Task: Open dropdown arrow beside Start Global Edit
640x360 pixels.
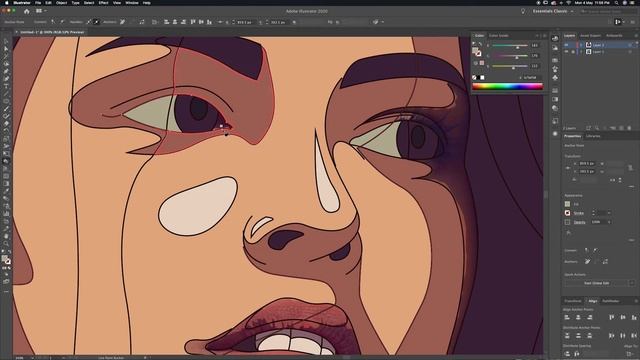Action: [632, 283]
